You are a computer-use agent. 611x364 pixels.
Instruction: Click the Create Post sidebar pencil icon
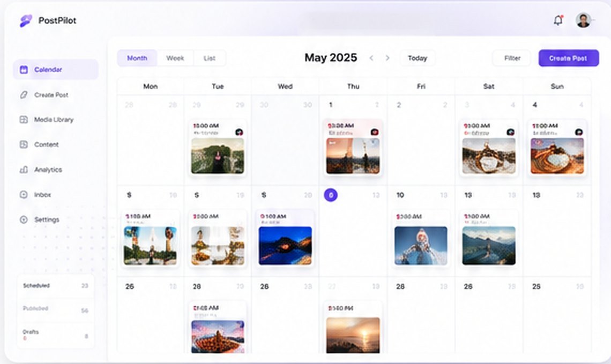point(24,95)
